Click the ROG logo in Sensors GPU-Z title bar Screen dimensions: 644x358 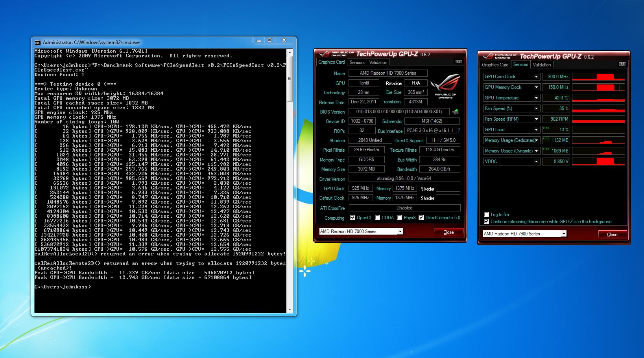pyautogui.click(x=488, y=57)
